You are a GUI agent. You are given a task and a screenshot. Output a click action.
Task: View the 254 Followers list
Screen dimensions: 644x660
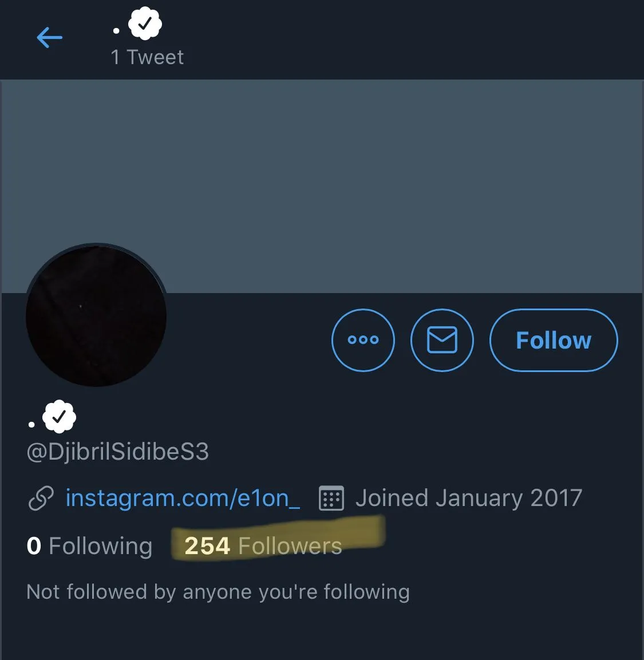pos(262,546)
